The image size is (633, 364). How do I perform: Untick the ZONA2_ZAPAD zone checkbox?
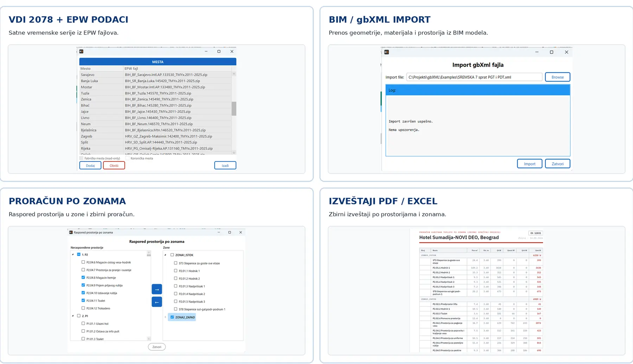(172, 317)
